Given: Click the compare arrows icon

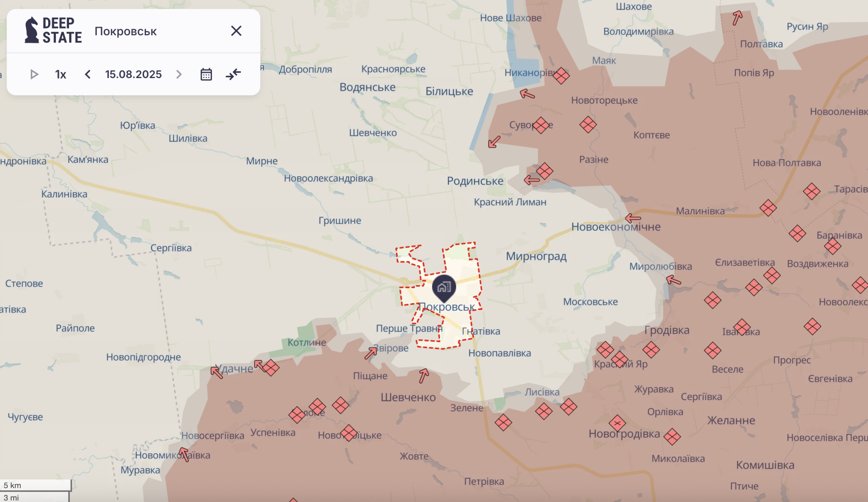Looking at the screenshot, I should (233, 74).
